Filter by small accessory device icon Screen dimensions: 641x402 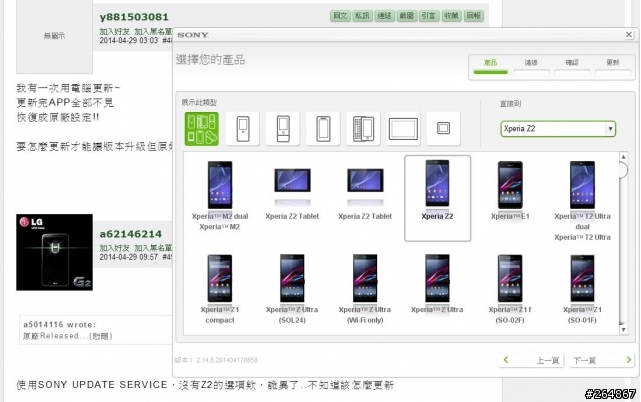tap(444, 129)
